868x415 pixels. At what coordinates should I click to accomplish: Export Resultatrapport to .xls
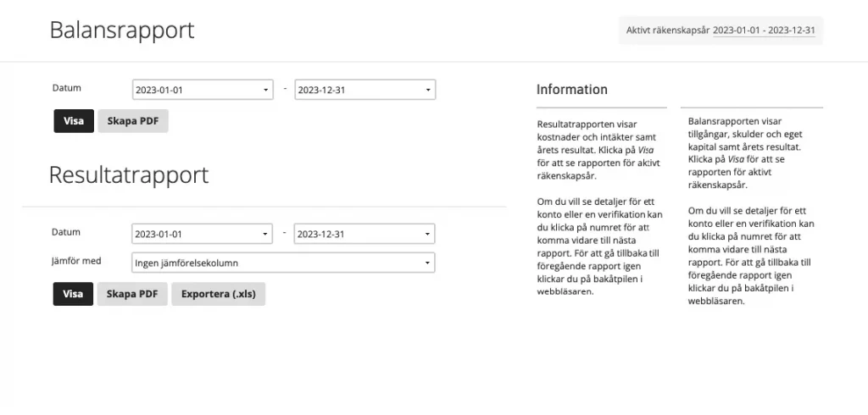coord(218,294)
